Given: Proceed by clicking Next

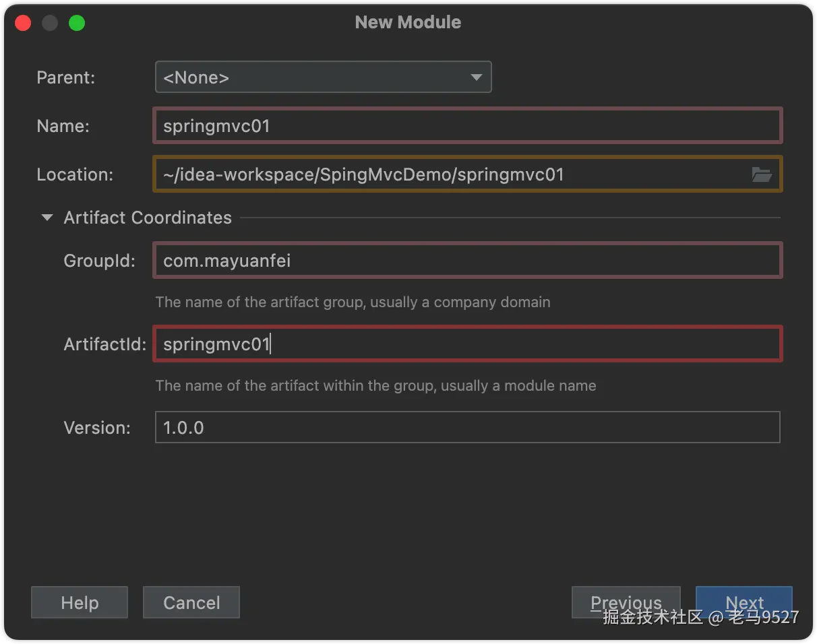Looking at the screenshot, I should [744, 602].
